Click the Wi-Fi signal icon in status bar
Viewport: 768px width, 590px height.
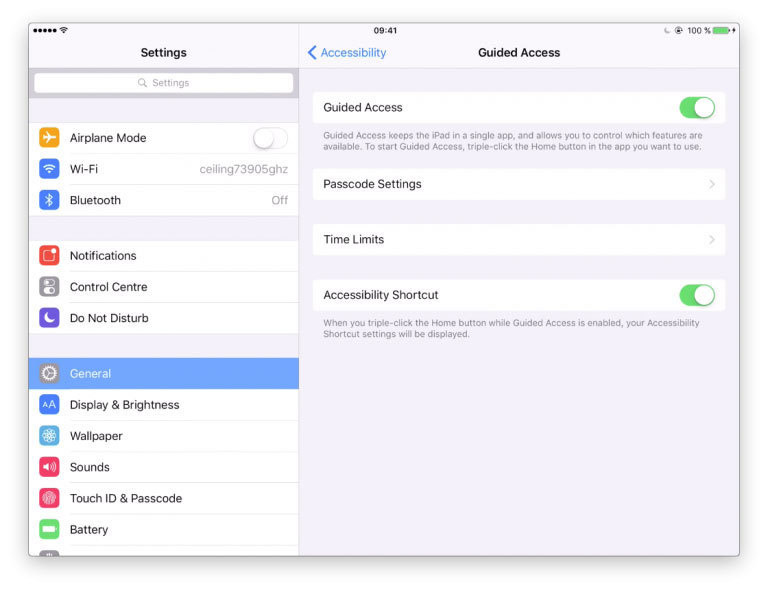click(x=64, y=30)
